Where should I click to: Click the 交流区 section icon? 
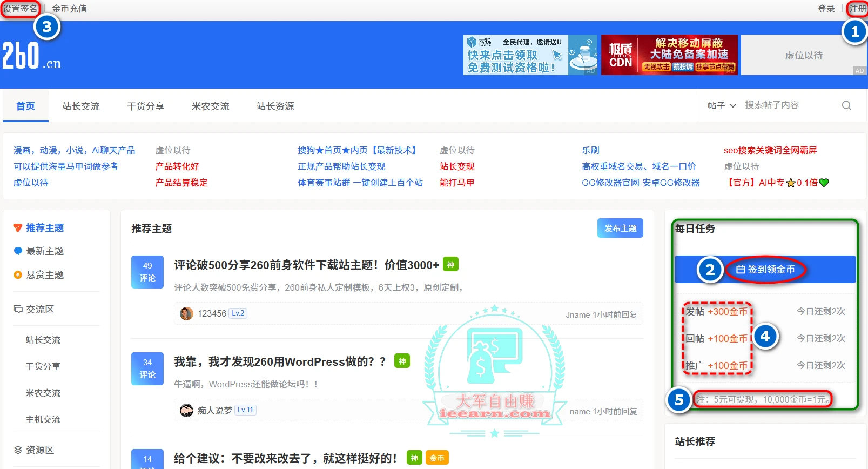coord(18,310)
